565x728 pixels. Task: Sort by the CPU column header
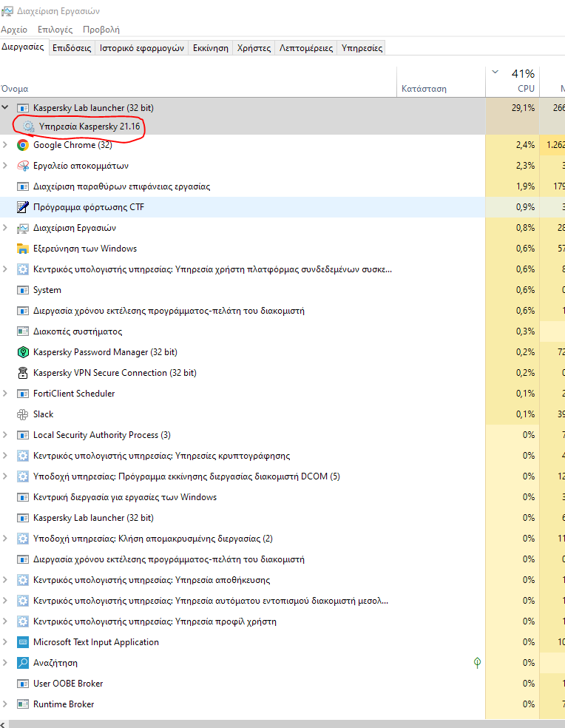click(512, 82)
